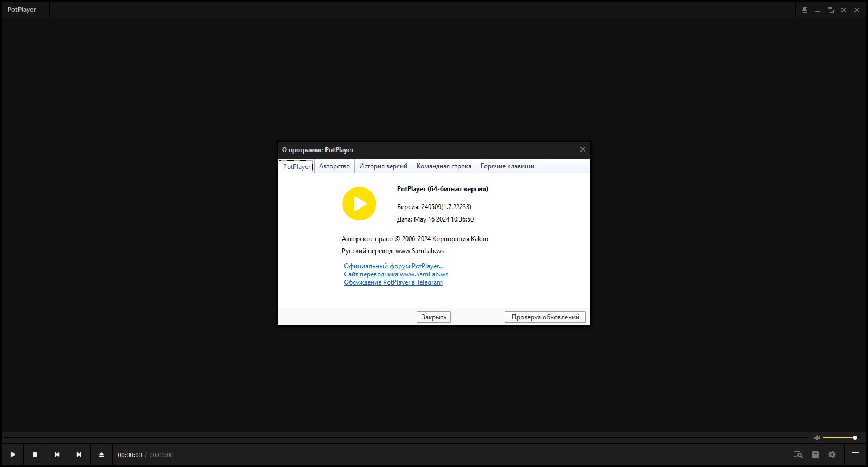This screenshot has width=868, height=467.
Task: Expand the PotPlayer main menu dropdown
Action: [x=25, y=10]
